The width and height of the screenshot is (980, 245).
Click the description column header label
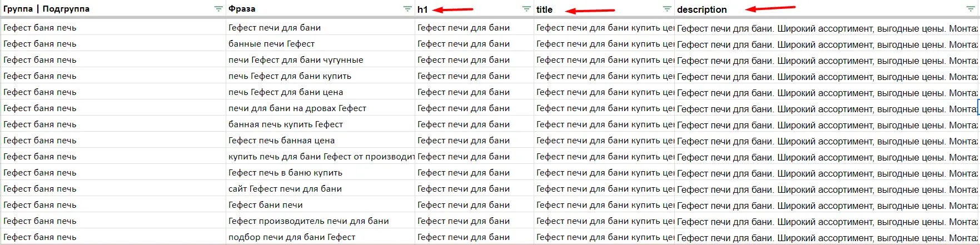click(702, 9)
